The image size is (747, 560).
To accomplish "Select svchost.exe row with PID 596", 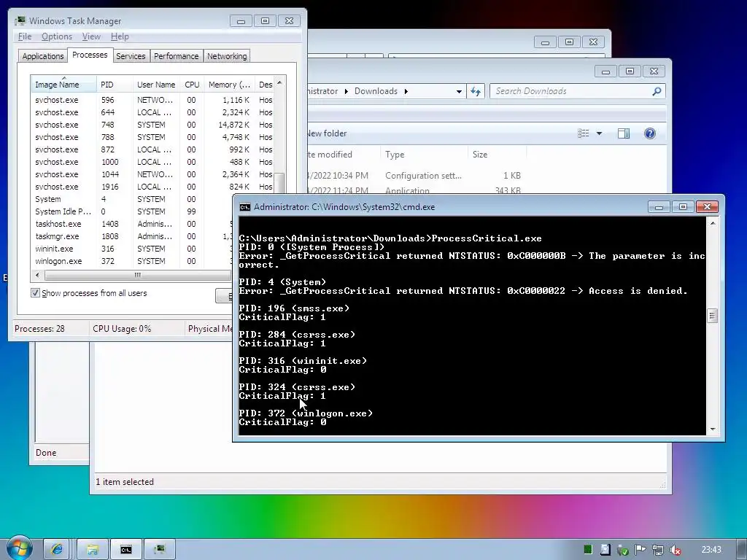I will point(152,100).
